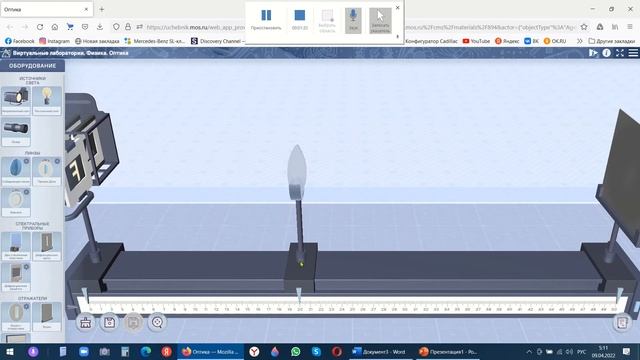640x360 pixels.
Task: Select the diffraction slit item
Action: (x=47, y=246)
